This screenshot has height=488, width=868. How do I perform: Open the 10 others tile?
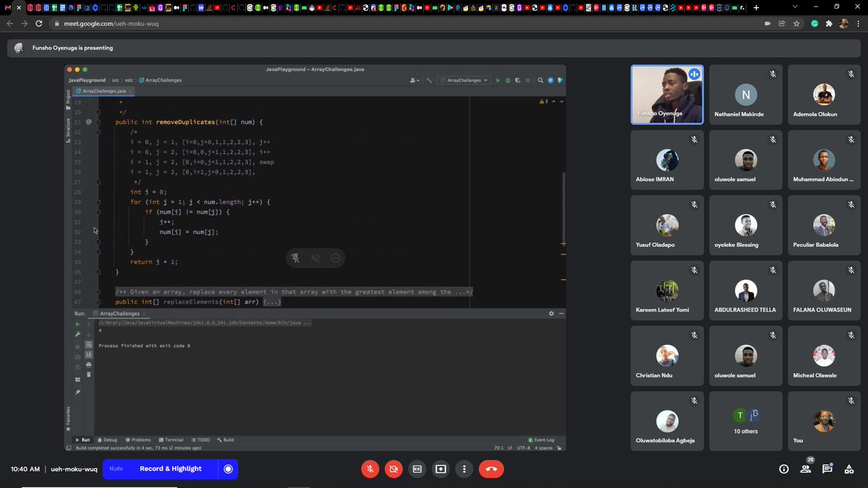click(746, 421)
